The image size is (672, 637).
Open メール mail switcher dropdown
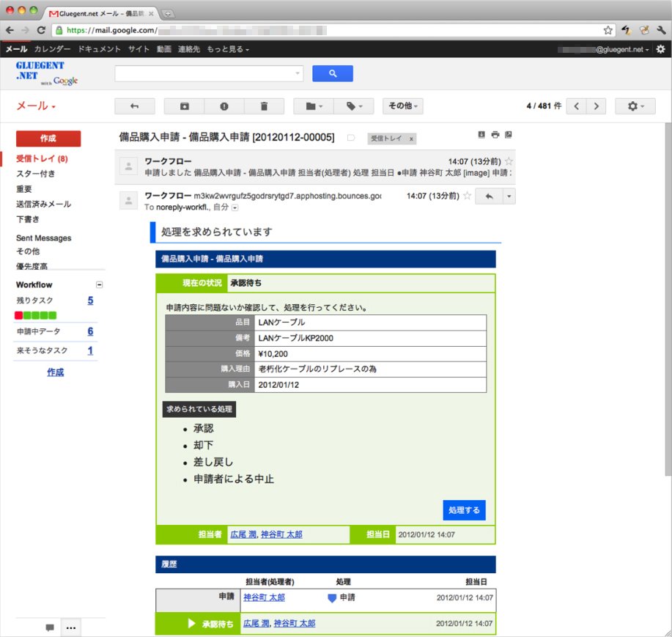coord(36,106)
